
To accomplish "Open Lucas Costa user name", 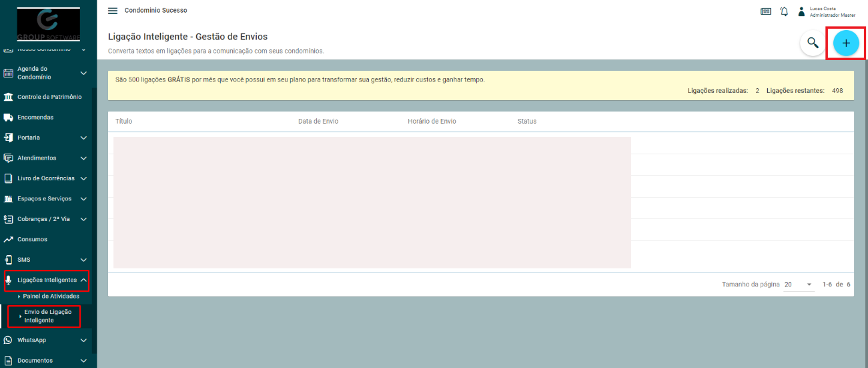I will tap(822, 8).
